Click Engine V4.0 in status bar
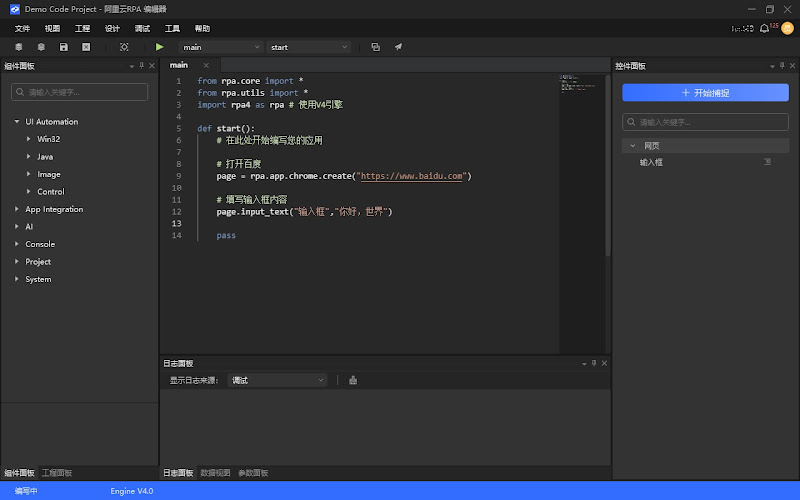 (x=132, y=491)
